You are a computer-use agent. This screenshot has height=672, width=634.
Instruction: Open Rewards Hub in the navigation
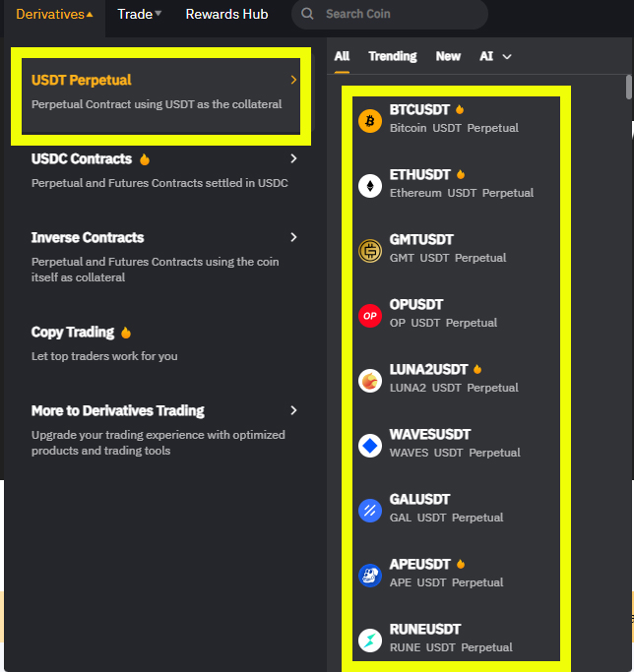226,14
